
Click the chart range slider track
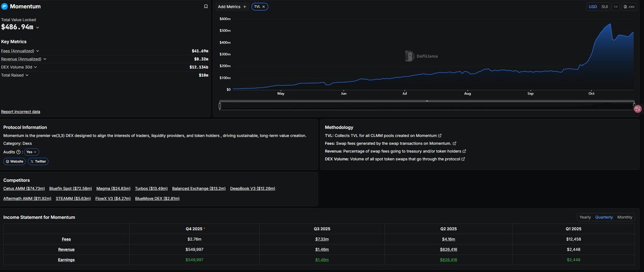(427, 106)
